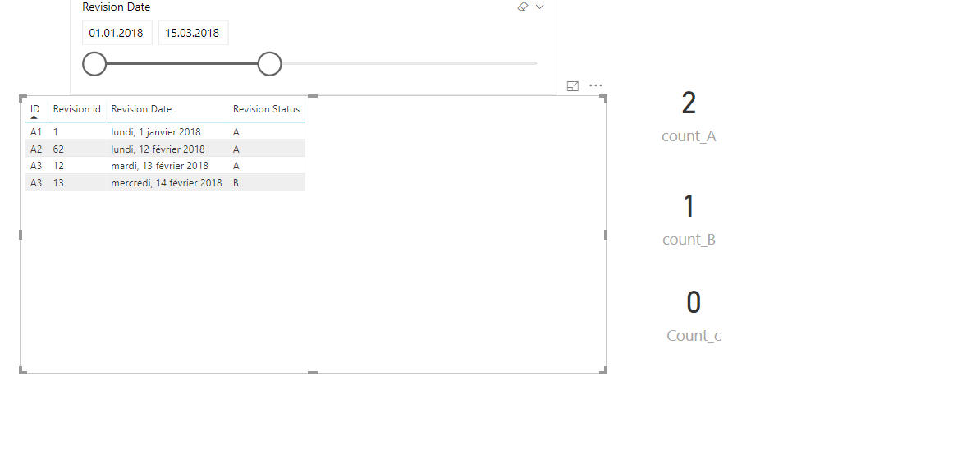
Task: Click the bottom-right table resize handle
Action: pos(604,370)
